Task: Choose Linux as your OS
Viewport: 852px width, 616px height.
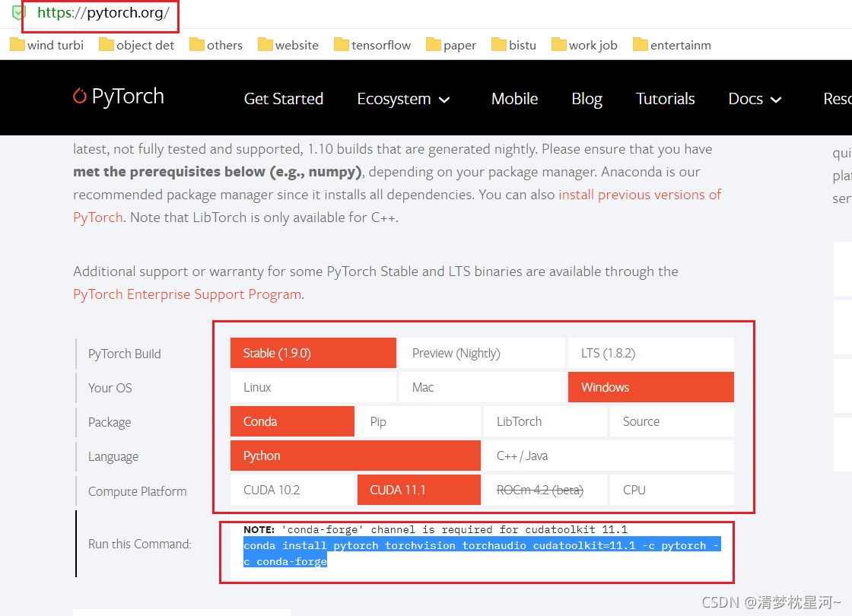Action: pos(313,387)
